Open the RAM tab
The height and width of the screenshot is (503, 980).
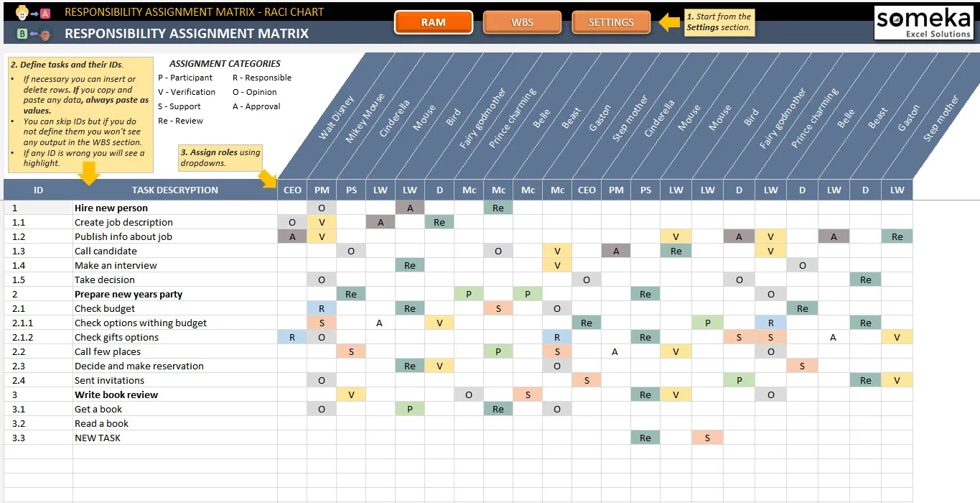pos(434,22)
